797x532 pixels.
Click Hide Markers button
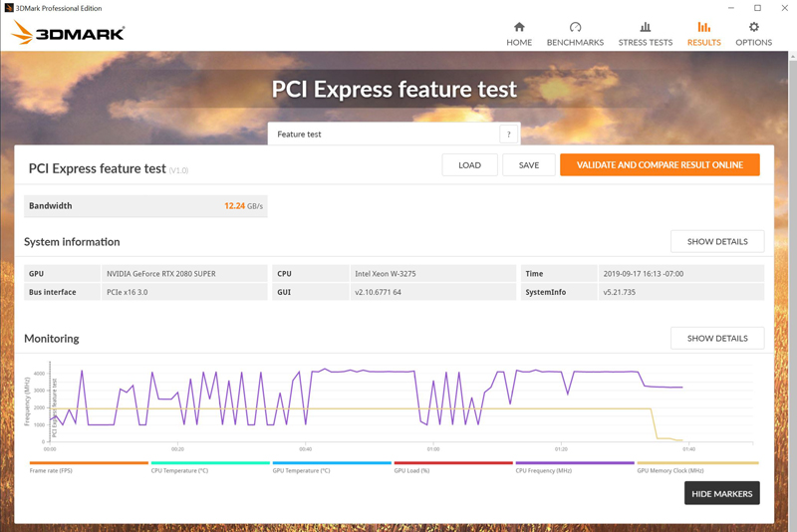pos(721,493)
